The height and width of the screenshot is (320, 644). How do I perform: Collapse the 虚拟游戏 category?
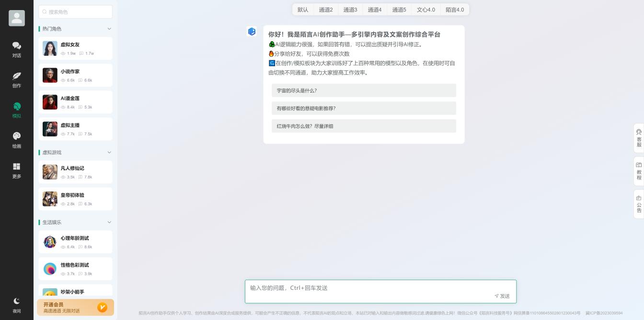click(x=109, y=153)
